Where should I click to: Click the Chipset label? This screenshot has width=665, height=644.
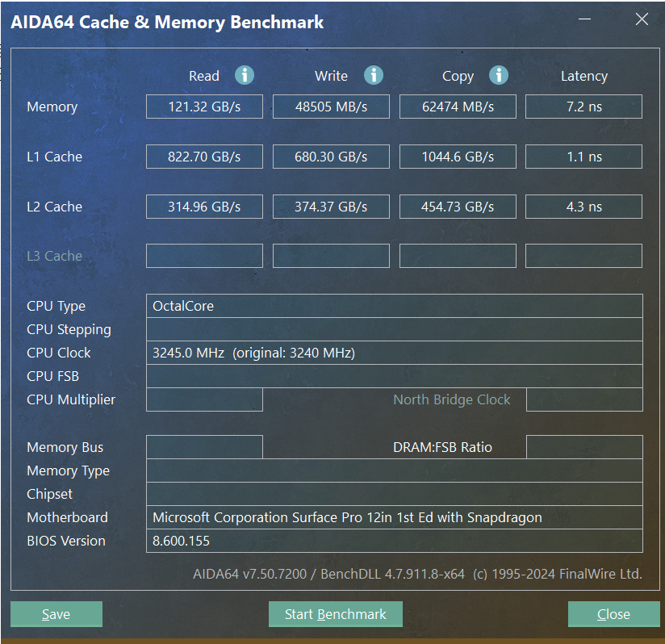[x=49, y=494]
